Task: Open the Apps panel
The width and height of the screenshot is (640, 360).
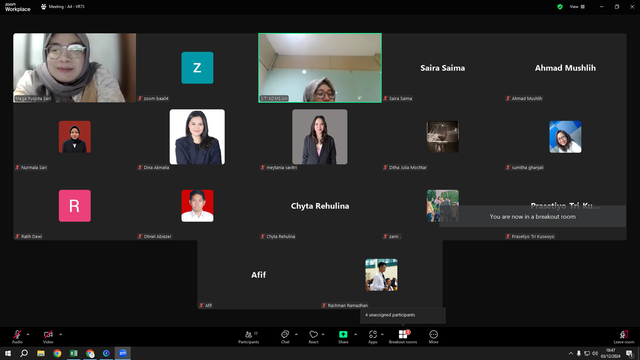Action: pos(373,337)
